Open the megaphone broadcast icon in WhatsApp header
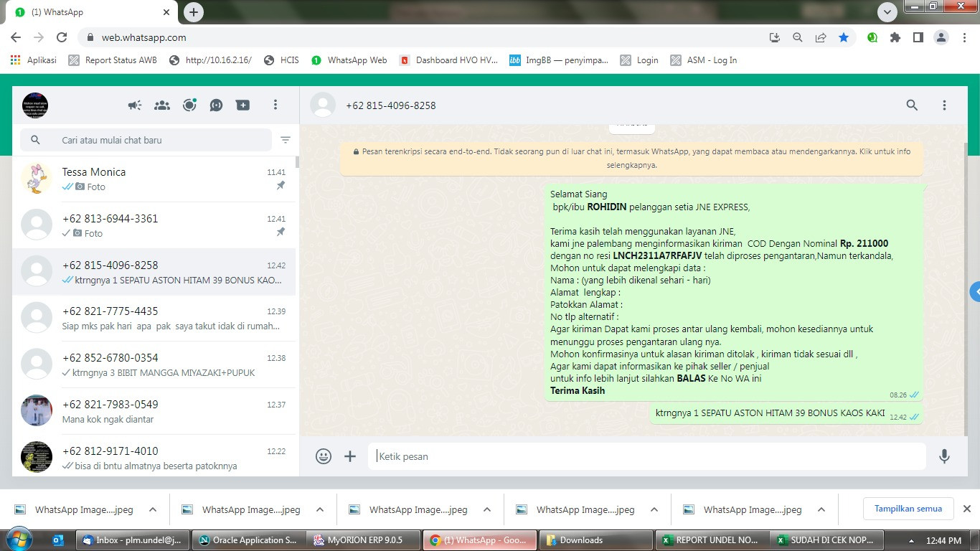The width and height of the screenshot is (980, 551). [x=135, y=105]
